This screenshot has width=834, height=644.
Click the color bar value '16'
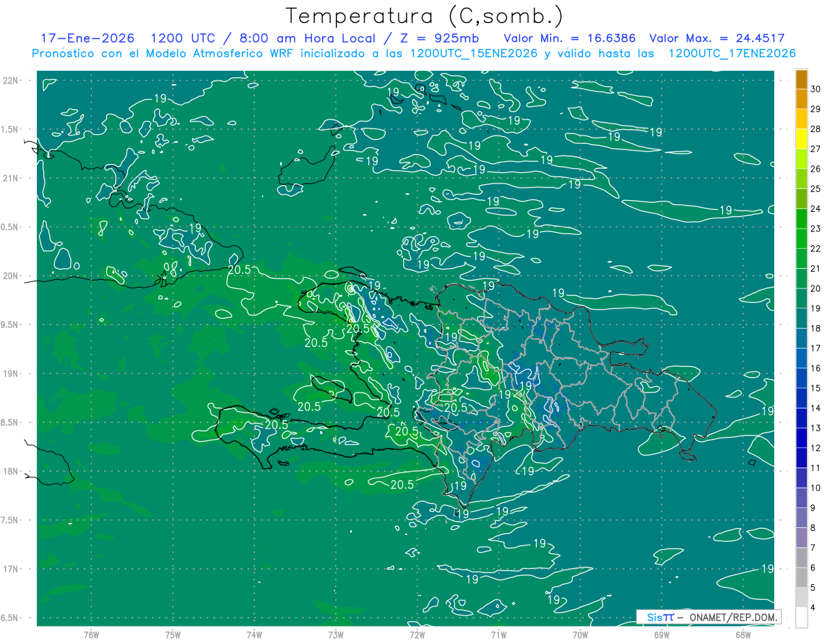pos(816,368)
